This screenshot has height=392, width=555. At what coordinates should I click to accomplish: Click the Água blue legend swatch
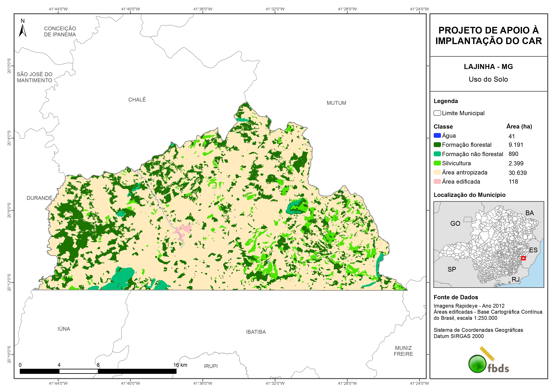pyautogui.click(x=437, y=136)
